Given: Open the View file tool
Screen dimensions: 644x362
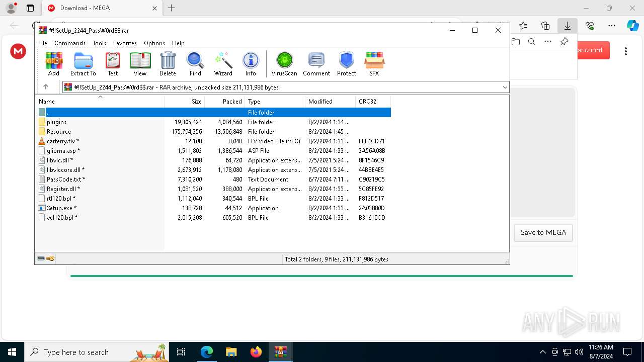Looking at the screenshot, I should [x=140, y=64].
